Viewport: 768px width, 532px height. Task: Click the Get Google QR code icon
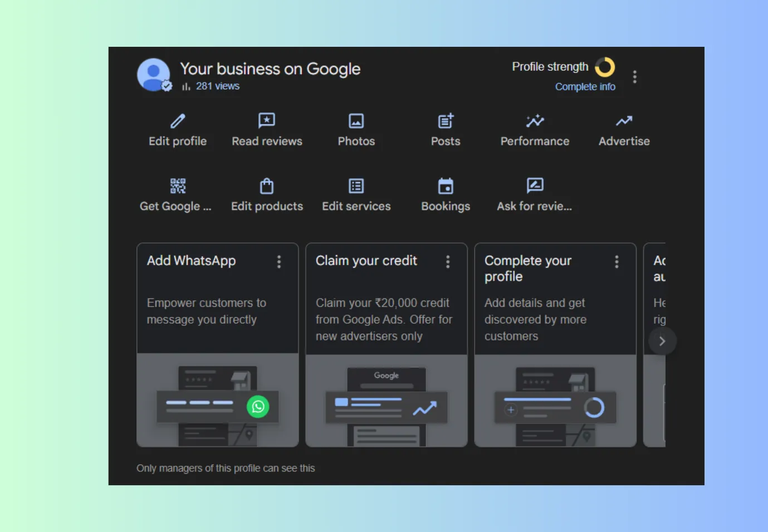pos(178,186)
